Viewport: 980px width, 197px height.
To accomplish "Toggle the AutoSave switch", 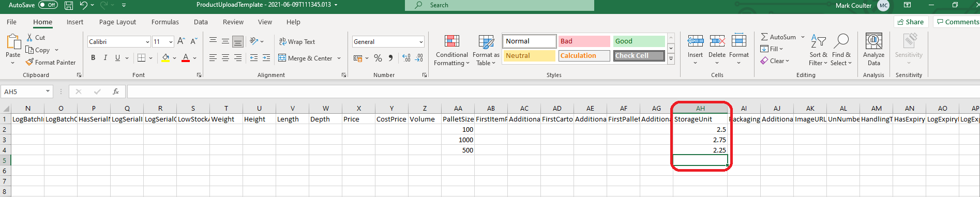I will [x=48, y=5].
